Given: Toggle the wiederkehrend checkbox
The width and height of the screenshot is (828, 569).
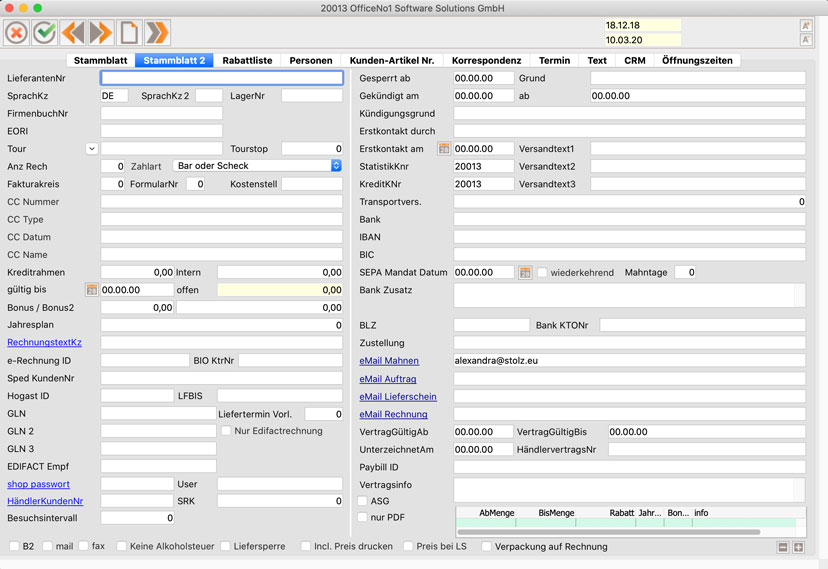Looking at the screenshot, I should tap(542, 272).
